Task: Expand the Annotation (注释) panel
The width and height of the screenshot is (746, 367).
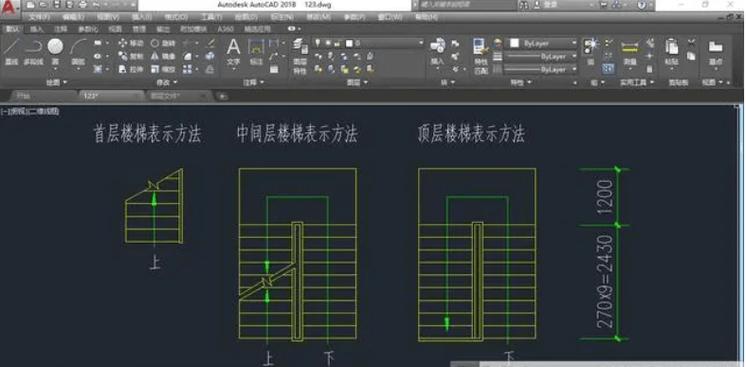Action: (x=253, y=82)
